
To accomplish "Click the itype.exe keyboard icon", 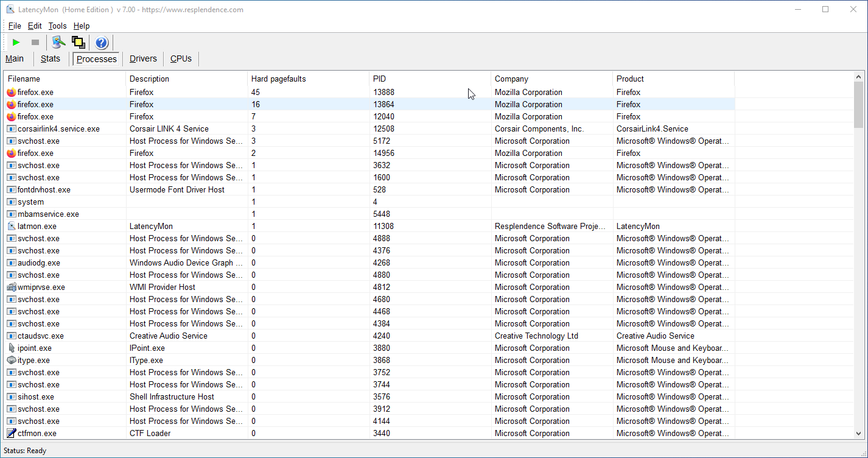I will 12,361.
